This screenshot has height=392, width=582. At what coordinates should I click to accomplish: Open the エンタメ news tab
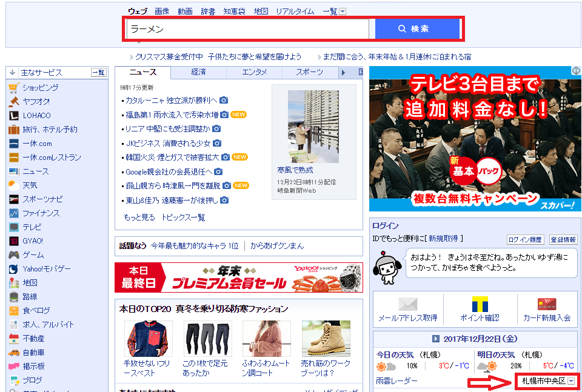[x=254, y=72]
